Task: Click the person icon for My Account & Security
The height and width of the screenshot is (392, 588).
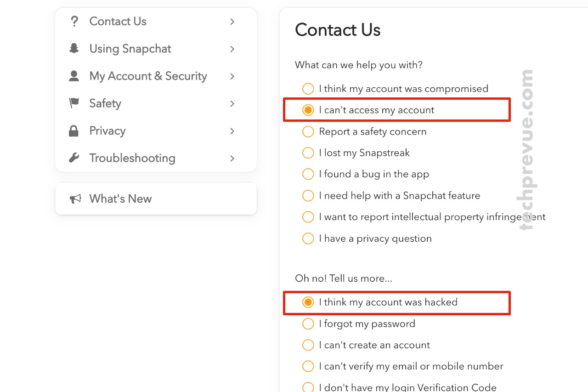Action: click(x=74, y=76)
